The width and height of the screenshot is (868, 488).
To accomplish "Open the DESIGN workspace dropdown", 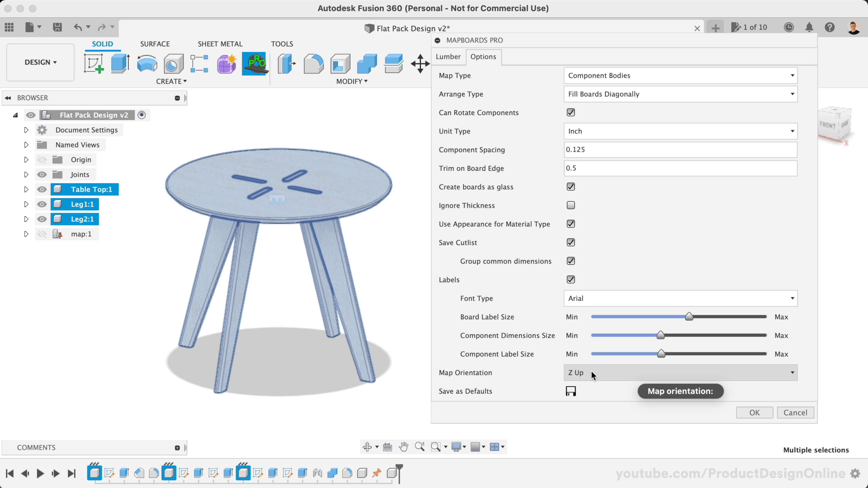I will pyautogui.click(x=40, y=62).
